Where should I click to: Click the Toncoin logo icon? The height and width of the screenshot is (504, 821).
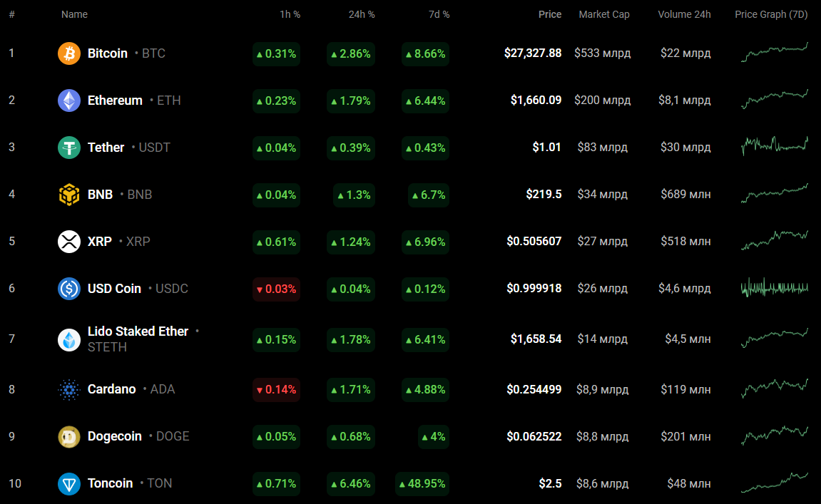pyautogui.click(x=69, y=483)
